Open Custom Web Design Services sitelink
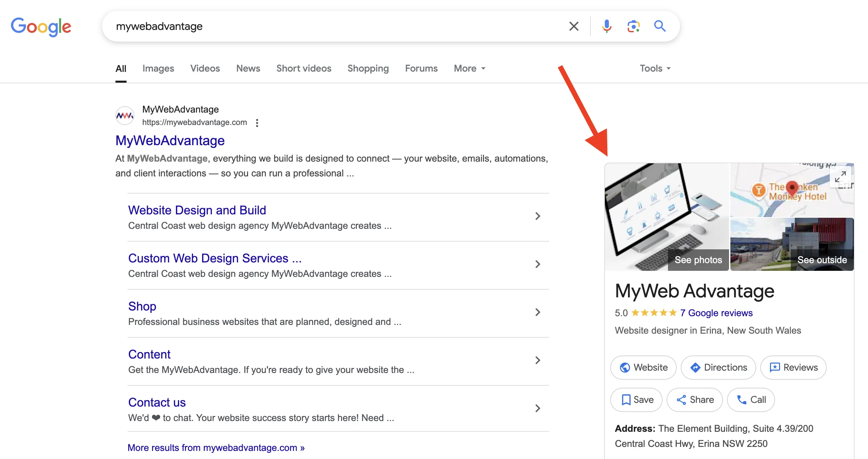Image resolution: width=868 pixels, height=459 pixels. (214, 258)
